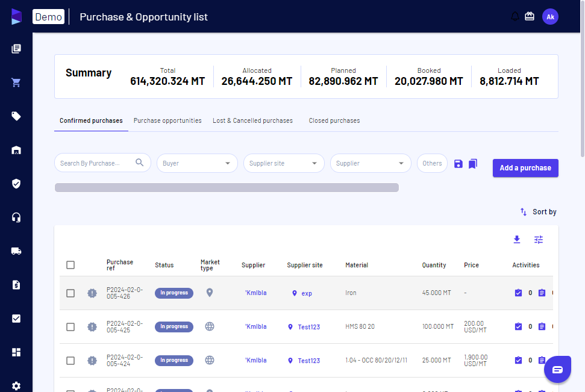This screenshot has width=585, height=392.
Task: Open clipboard notes icon for row 005-425
Action: click(x=542, y=327)
